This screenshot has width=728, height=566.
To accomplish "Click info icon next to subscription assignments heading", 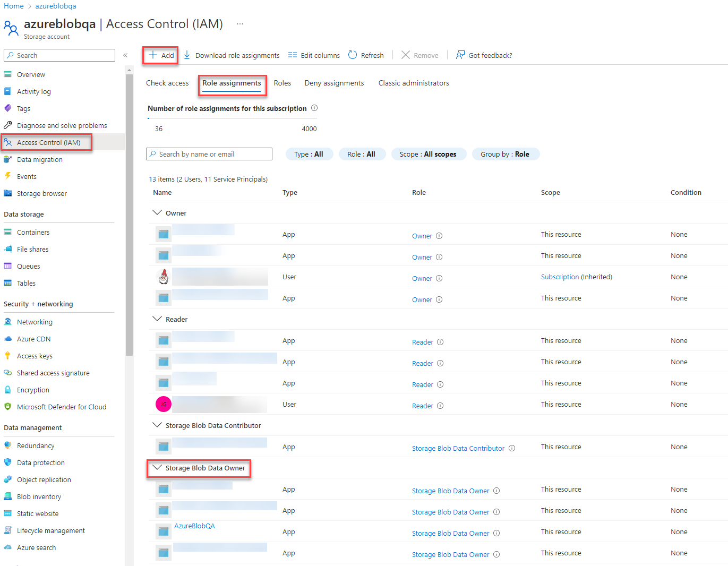I will click(x=314, y=108).
